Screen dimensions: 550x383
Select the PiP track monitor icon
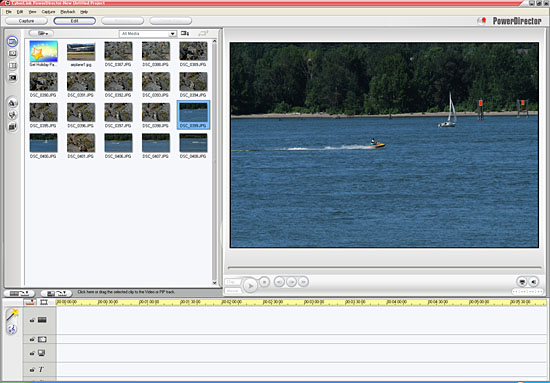[x=42, y=353]
